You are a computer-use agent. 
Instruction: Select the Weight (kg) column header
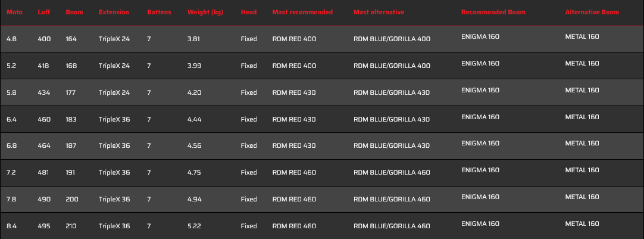pos(205,12)
